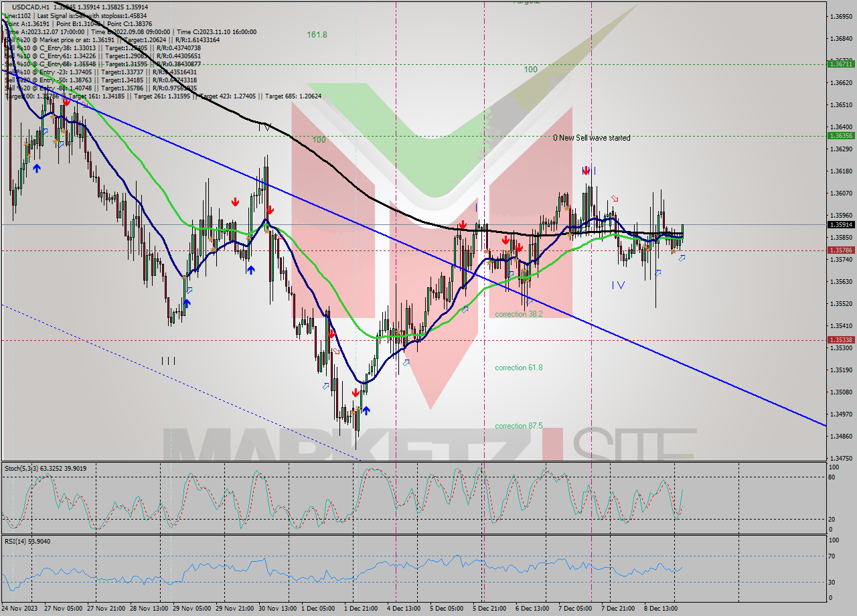Click the blue "I V" wave count label
Viewport: 857px width, 616px height.
(x=618, y=285)
